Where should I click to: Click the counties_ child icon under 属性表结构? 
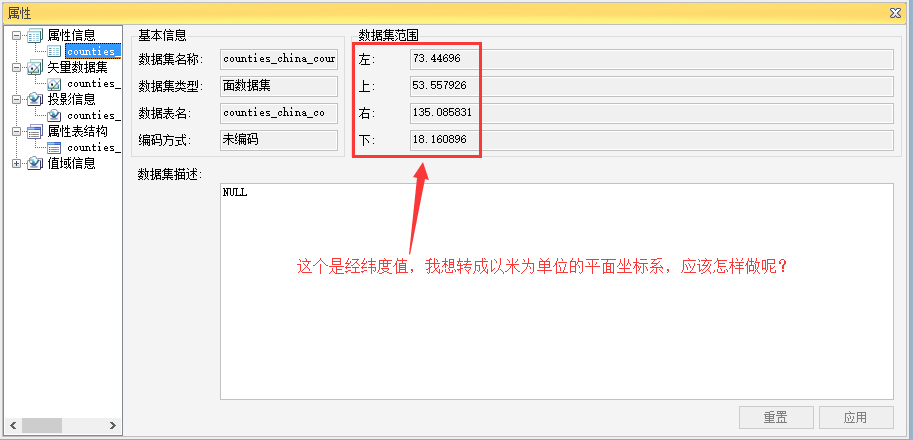pyautogui.click(x=54, y=147)
